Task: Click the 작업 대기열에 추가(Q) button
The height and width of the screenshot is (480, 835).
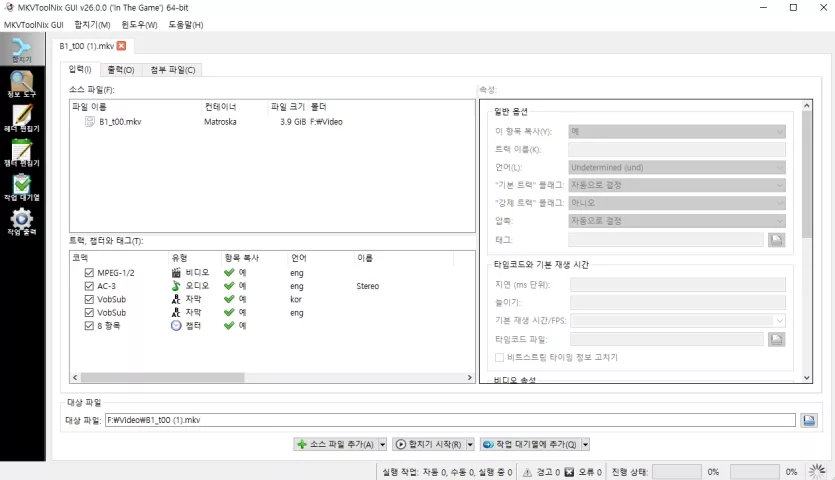Action: click(530, 444)
